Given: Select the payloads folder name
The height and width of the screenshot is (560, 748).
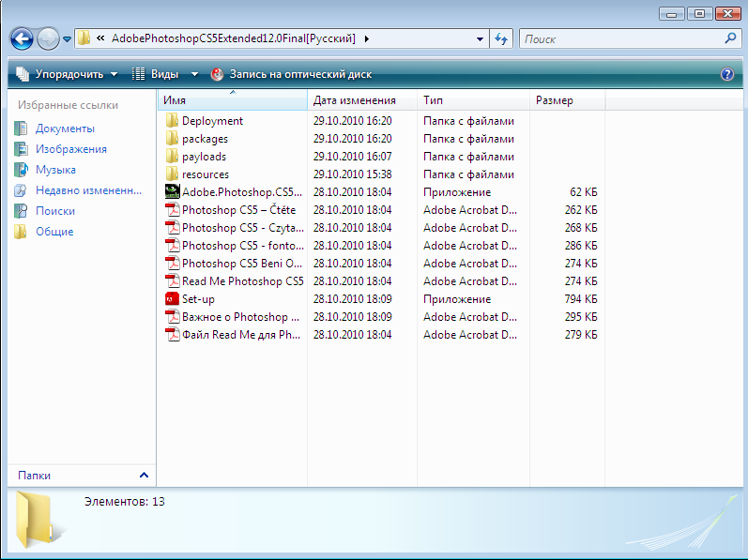Looking at the screenshot, I should (x=205, y=157).
